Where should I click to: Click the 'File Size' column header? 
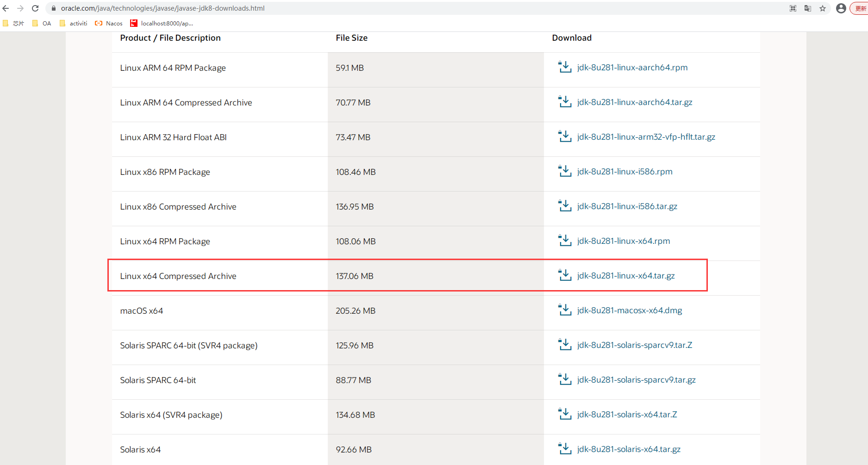tap(352, 38)
